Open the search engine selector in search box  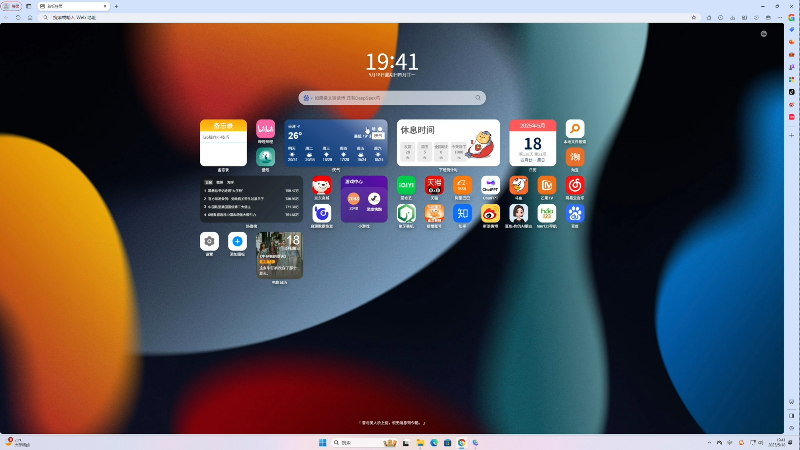pos(307,97)
